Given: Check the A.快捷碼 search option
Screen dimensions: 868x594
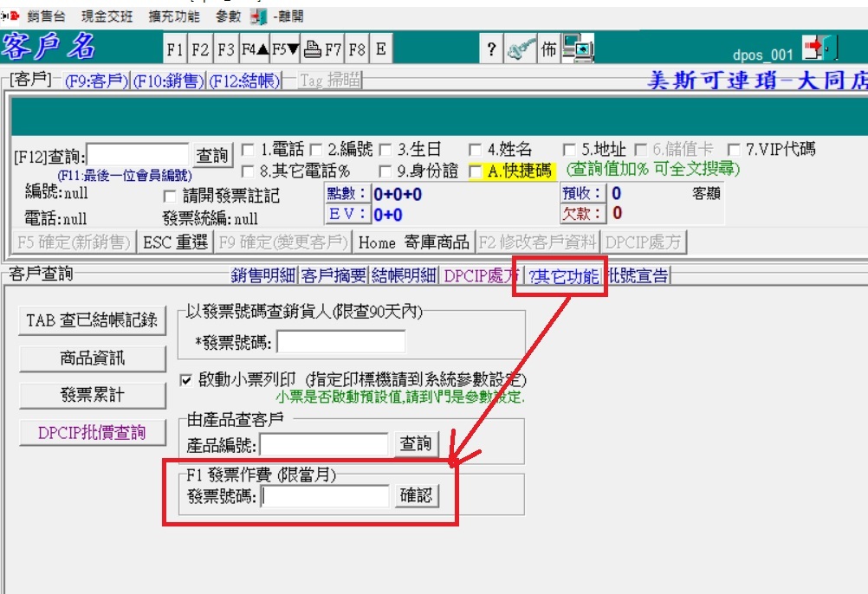Looking at the screenshot, I should (475, 171).
